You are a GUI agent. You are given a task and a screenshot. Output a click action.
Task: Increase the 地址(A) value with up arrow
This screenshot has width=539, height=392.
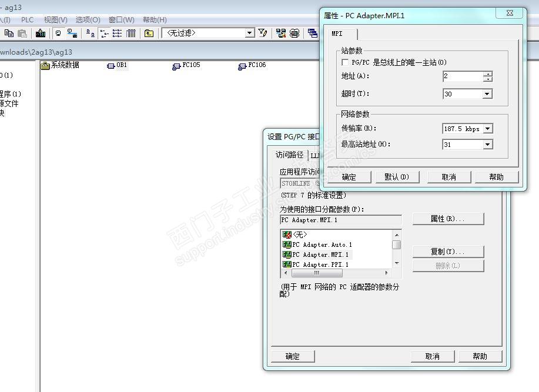(x=487, y=74)
